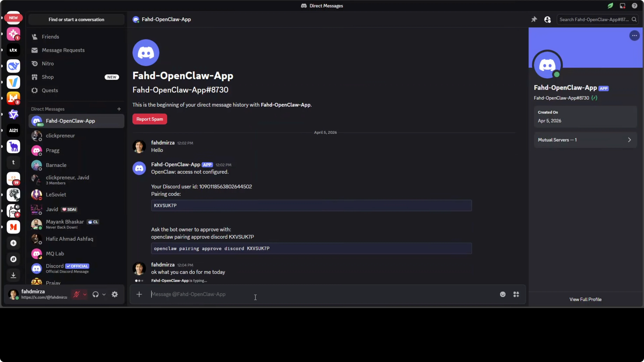Click View Full Profile

[585, 299]
